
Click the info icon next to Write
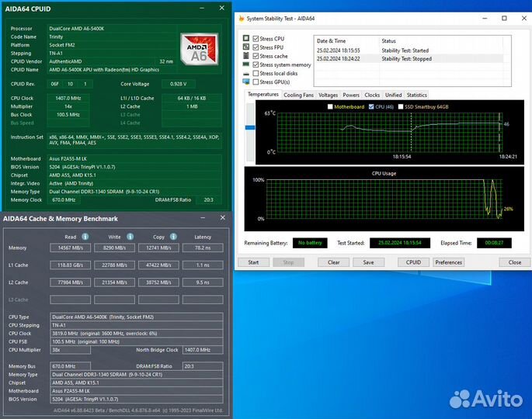coord(130,237)
